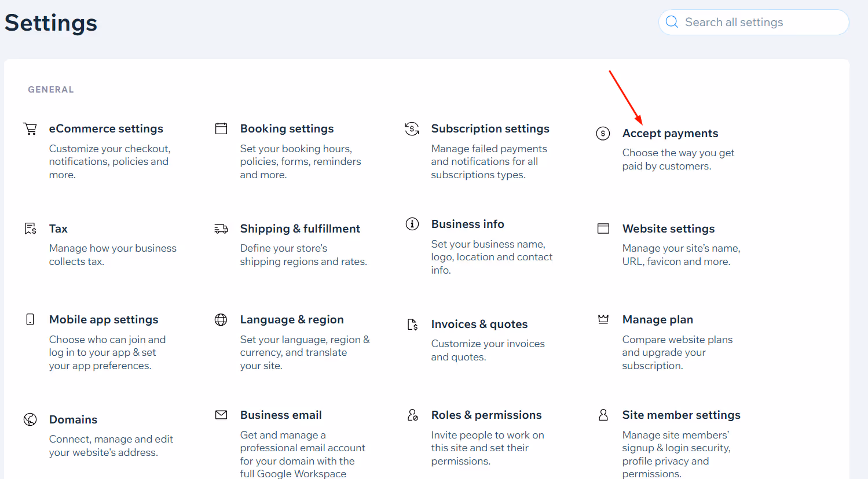The image size is (868, 479).
Task: Open Accept payments
Action: pos(670,133)
